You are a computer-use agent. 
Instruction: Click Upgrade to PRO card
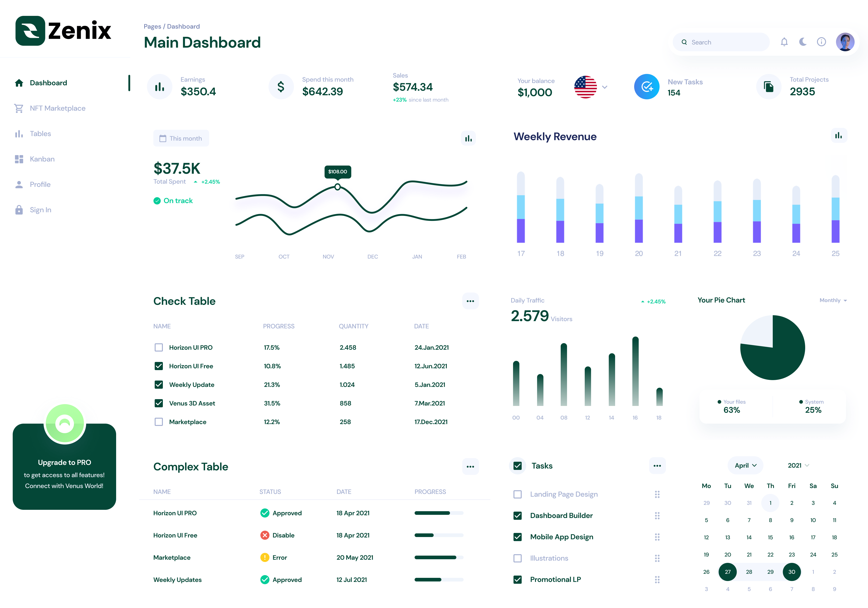[64, 466]
